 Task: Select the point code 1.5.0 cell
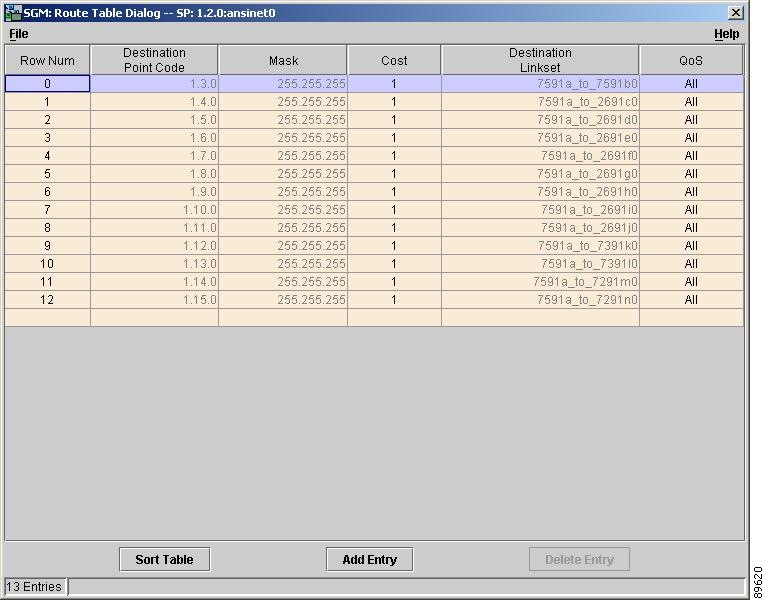[154, 120]
